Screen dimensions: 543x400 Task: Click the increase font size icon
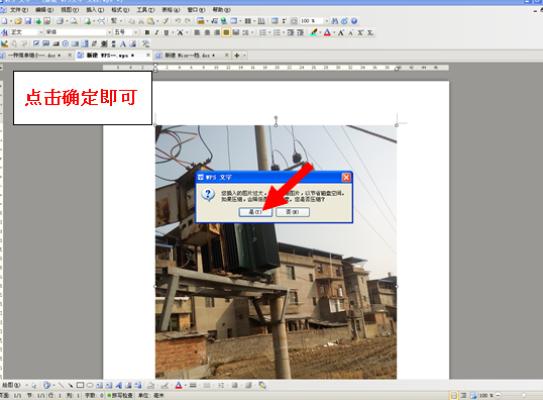click(341, 33)
